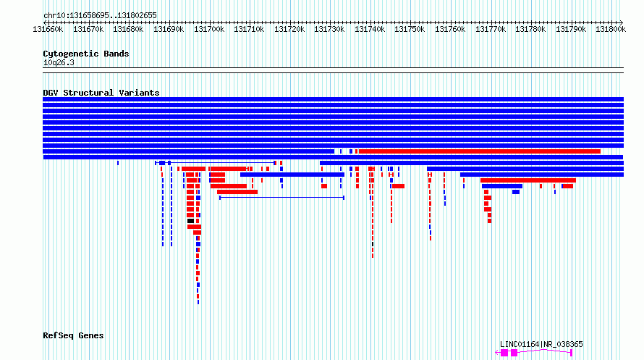
Task: Click the 131740k scale label
Action: click(370, 29)
